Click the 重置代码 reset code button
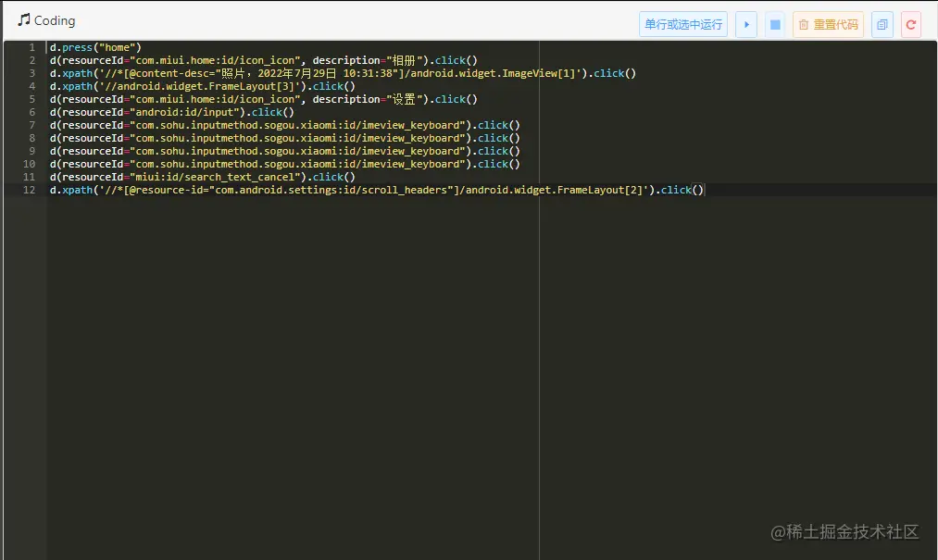The image size is (938, 560). point(829,25)
